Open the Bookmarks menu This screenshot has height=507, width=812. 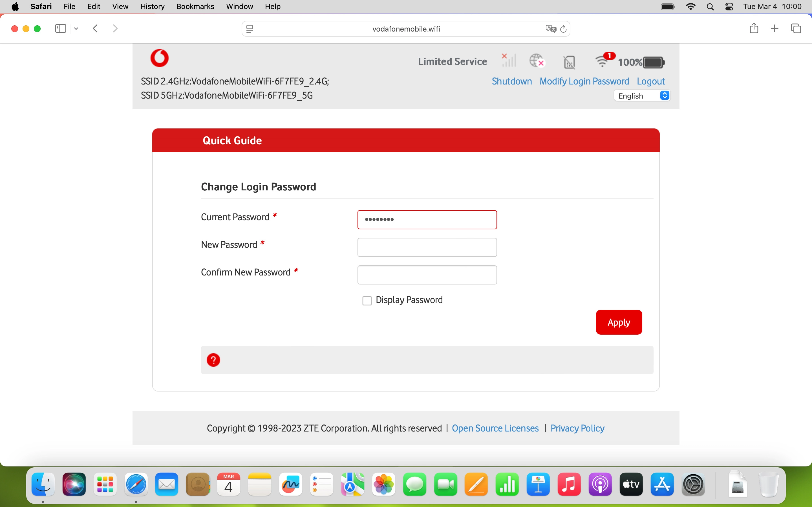(195, 6)
